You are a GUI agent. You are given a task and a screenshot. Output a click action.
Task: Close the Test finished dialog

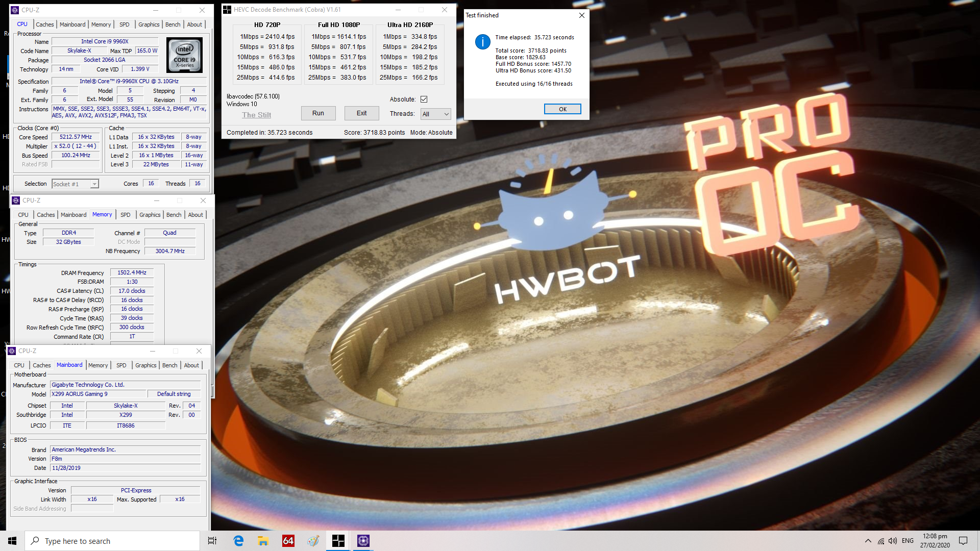coord(581,15)
